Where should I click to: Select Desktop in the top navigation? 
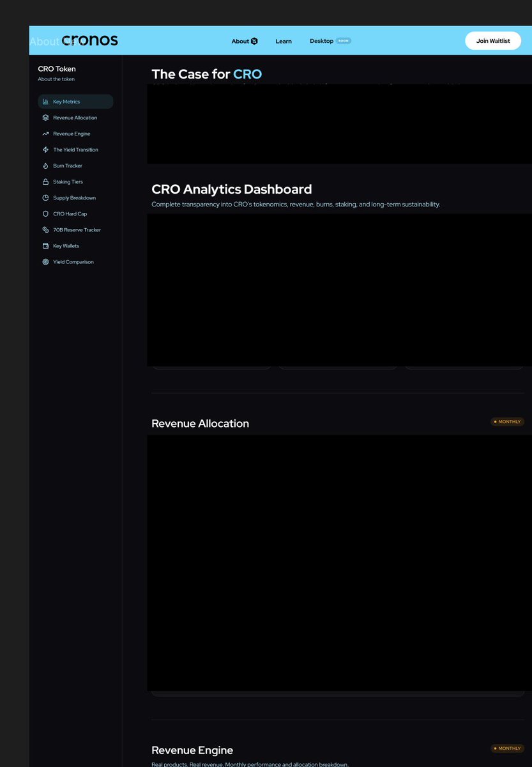coord(321,41)
